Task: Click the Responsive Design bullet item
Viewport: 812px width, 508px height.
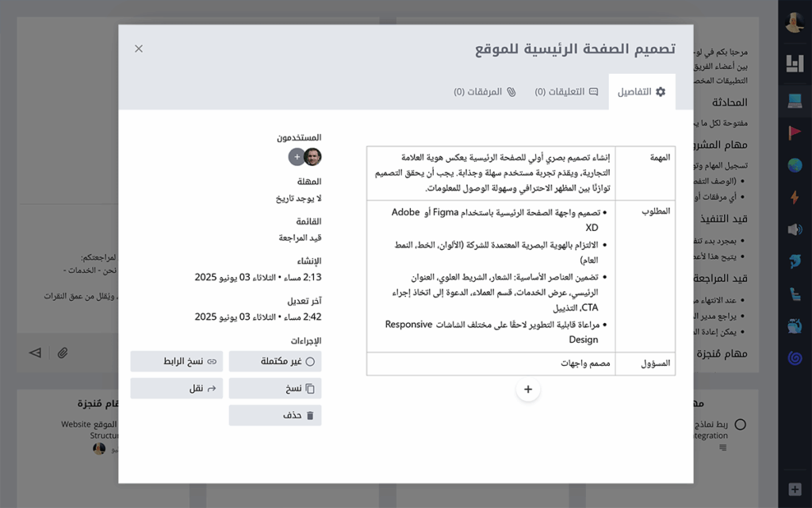Action: (x=496, y=332)
